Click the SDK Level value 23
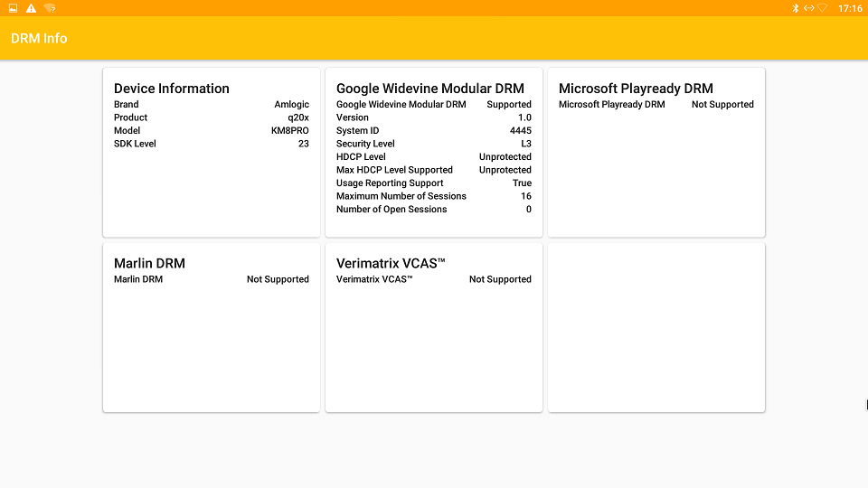Viewport: 868px width, 488px height. tap(304, 144)
